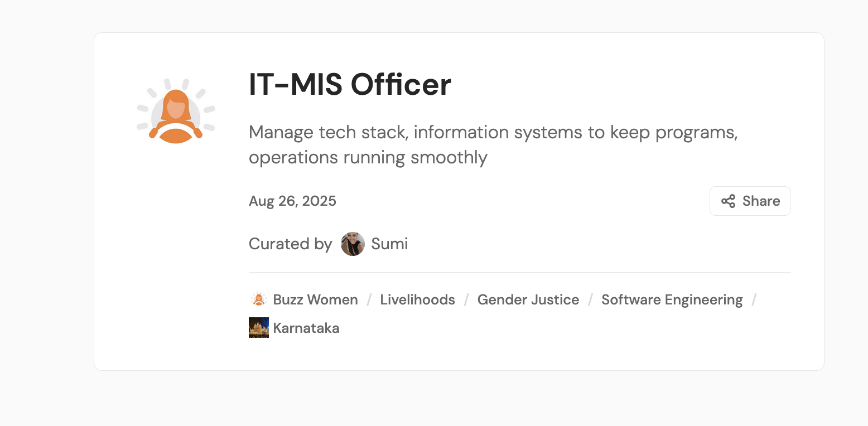Open curator Sumi's profile avatar
The height and width of the screenshot is (426, 868).
pos(353,244)
